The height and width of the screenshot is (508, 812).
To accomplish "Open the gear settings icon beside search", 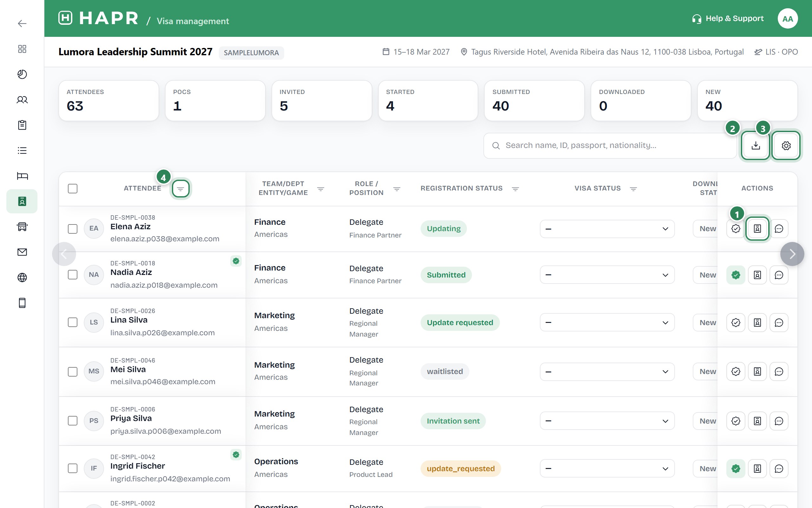I will tap(786, 145).
